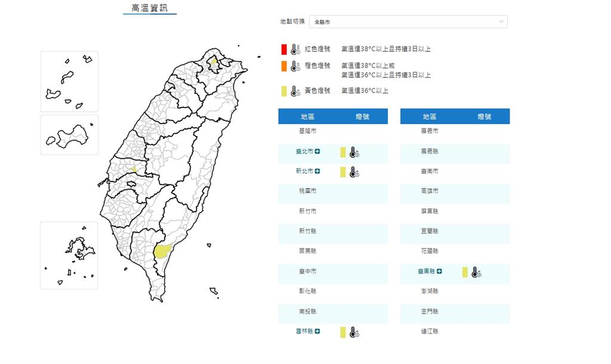611x364 pixels.
Task: Open the 臺北市 link
Action: coord(304,152)
